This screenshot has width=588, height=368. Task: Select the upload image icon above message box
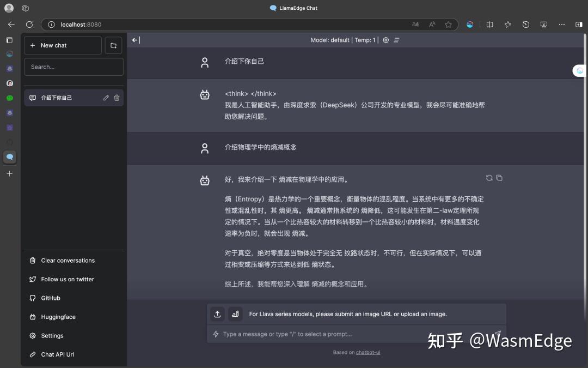point(217,314)
